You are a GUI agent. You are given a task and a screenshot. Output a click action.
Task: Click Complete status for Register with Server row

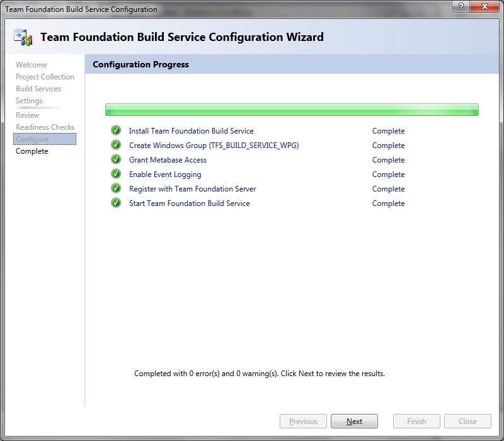388,188
